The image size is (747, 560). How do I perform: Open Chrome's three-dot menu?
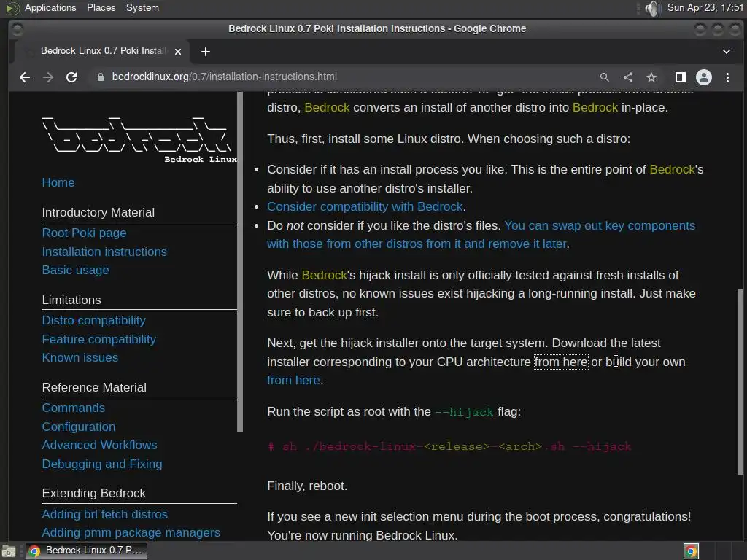point(727,77)
